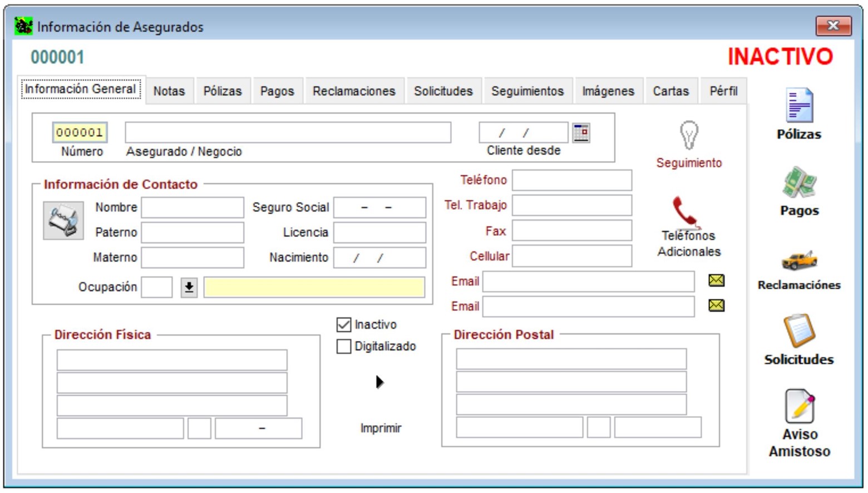Click the Imprimir label button

(x=381, y=428)
